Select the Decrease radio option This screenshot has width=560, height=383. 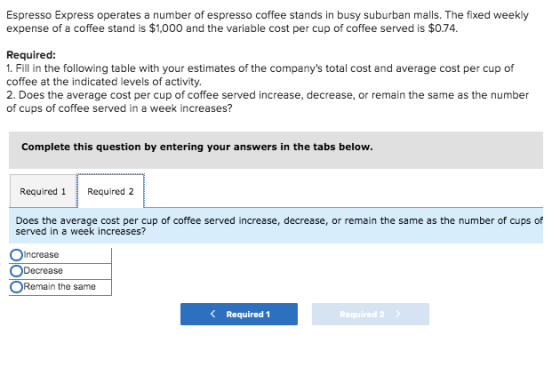(16, 271)
